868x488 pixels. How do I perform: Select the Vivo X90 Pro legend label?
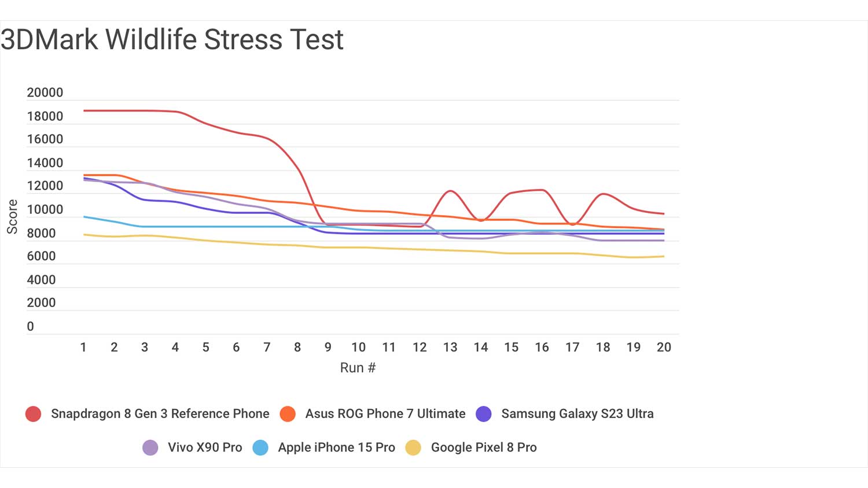[205, 448]
